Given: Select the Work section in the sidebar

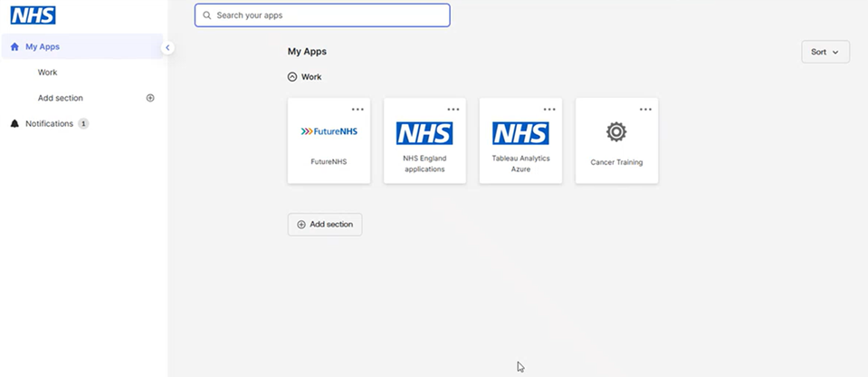Looking at the screenshot, I should pos(48,72).
